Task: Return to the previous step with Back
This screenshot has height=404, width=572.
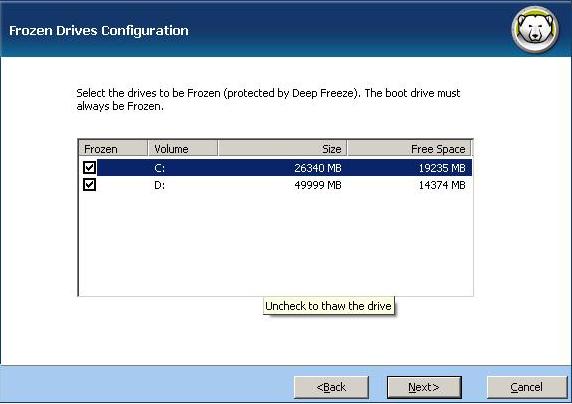Action: [331, 387]
